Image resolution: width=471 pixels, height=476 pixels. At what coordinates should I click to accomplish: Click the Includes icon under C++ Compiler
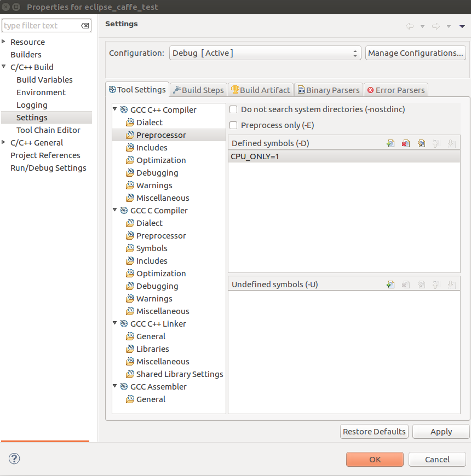click(130, 148)
